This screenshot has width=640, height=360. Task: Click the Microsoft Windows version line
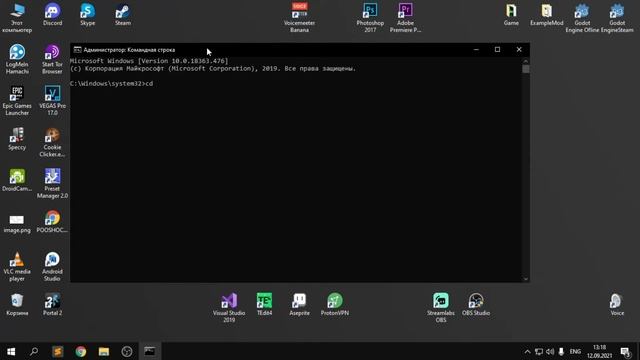[149, 61]
